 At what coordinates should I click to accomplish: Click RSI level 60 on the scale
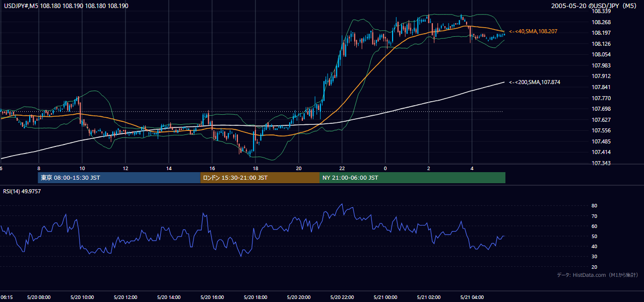pos(594,226)
